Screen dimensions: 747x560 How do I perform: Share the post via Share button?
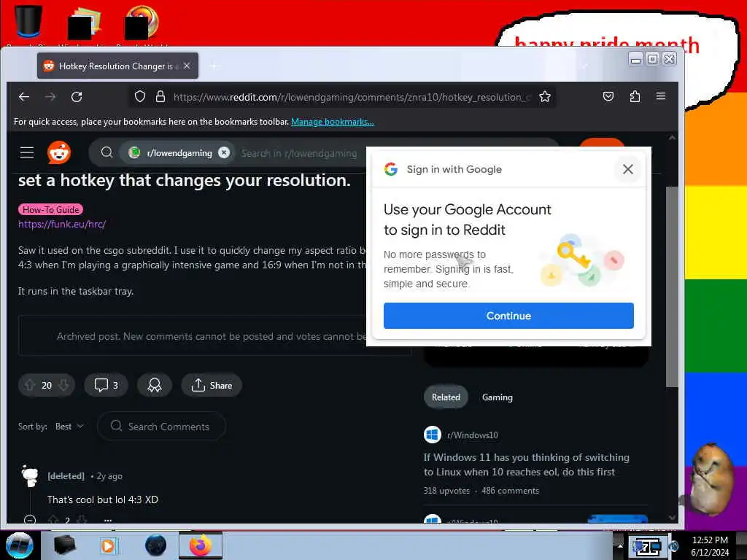212,385
